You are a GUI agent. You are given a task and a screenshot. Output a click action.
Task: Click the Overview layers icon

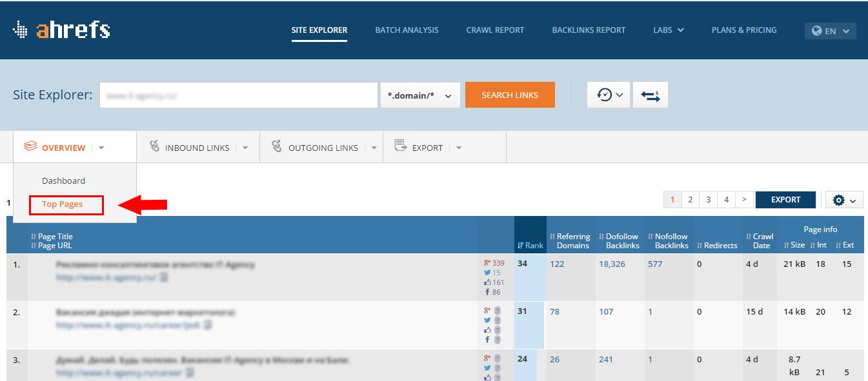(x=30, y=147)
